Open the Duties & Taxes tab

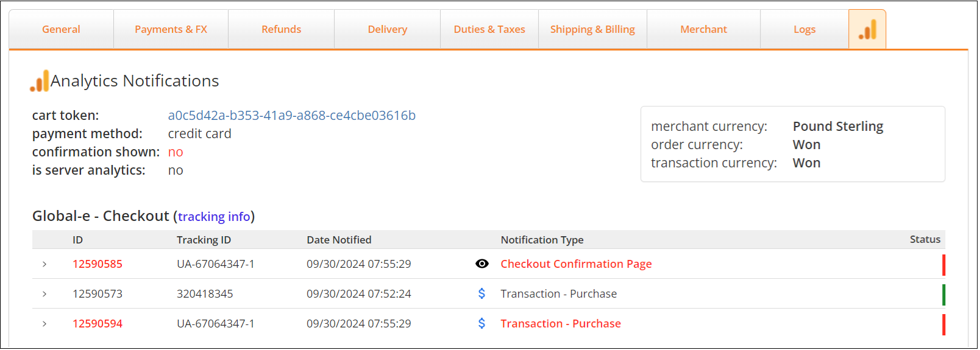[x=489, y=29]
